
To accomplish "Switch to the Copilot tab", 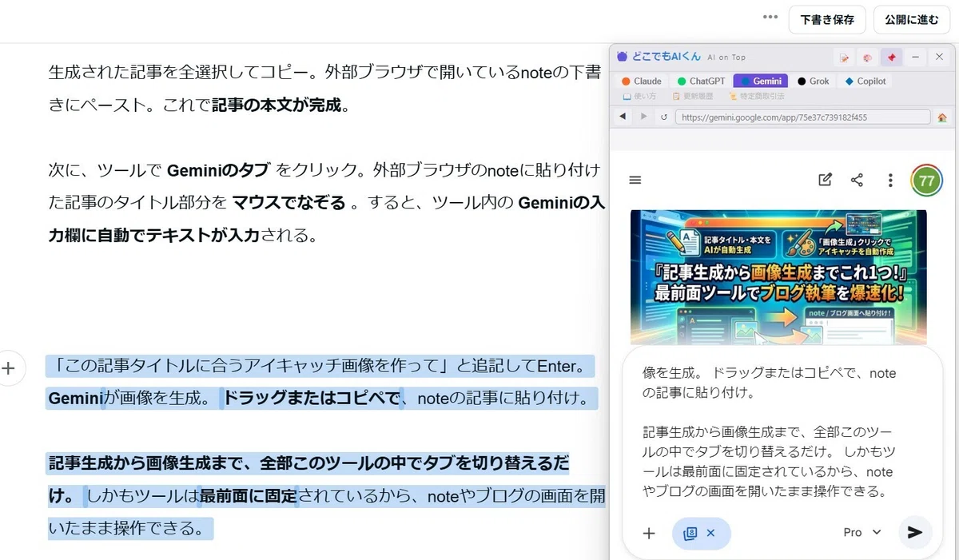I will [x=866, y=81].
